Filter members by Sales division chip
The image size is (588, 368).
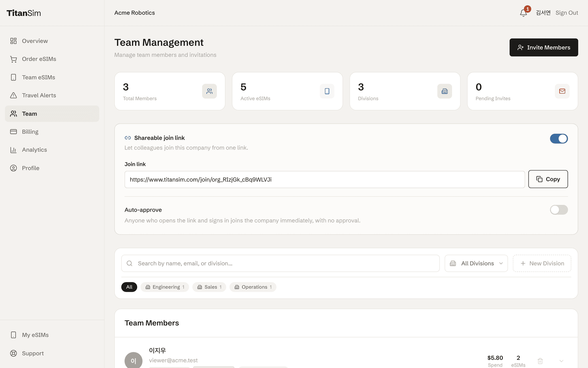click(209, 287)
